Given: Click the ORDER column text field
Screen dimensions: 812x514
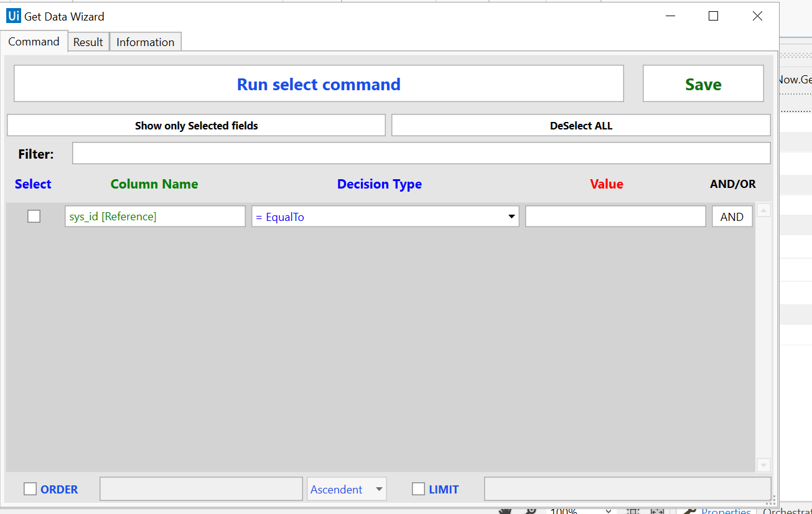Looking at the screenshot, I should coord(201,489).
